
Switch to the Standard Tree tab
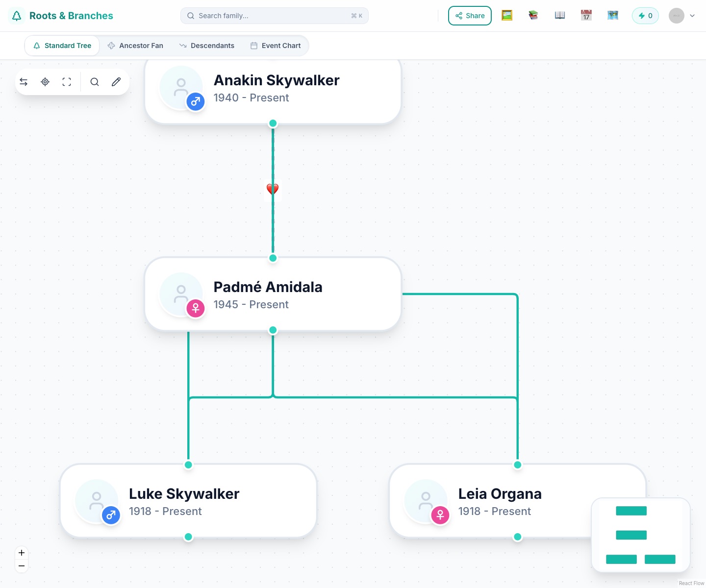coord(62,46)
